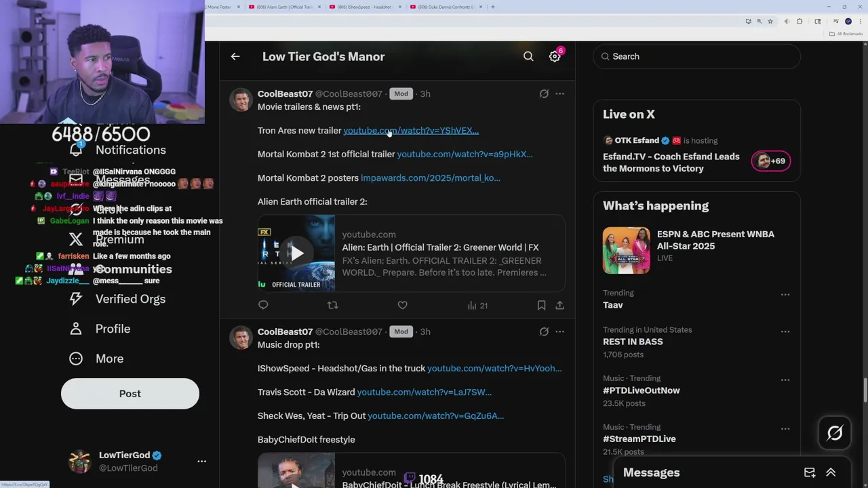Screen dimensions: 868x488
Task: Repost the Movie trailers post
Action: click(332, 305)
